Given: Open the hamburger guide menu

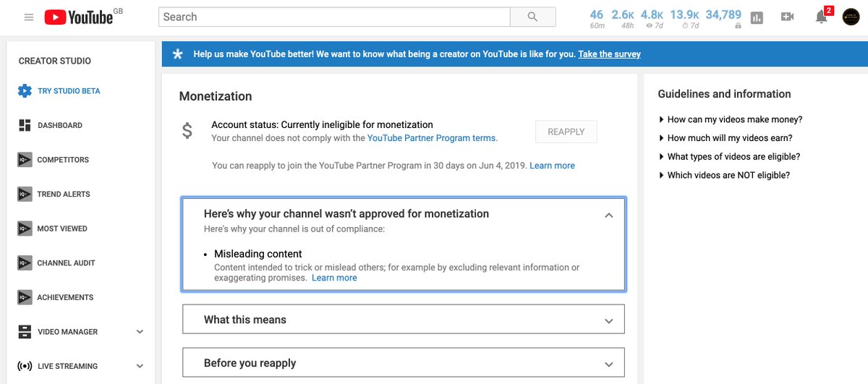Looking at the screenshot, I should (29, 17).
